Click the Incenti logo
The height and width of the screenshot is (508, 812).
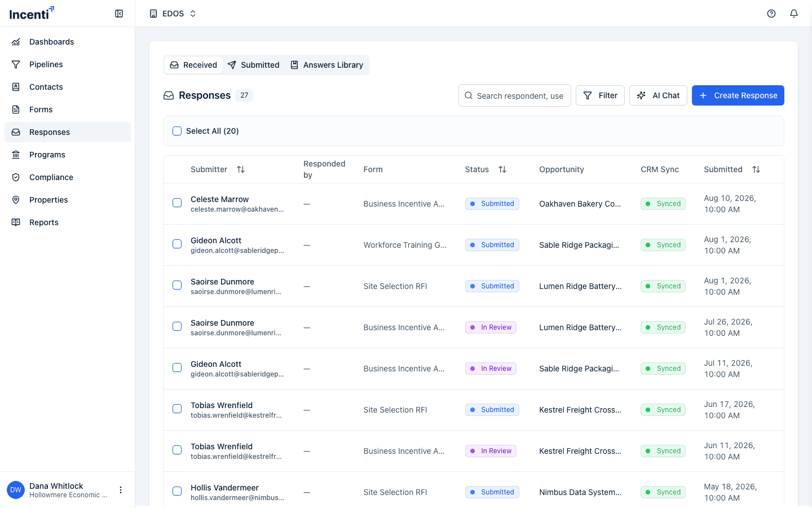point(32,13)
